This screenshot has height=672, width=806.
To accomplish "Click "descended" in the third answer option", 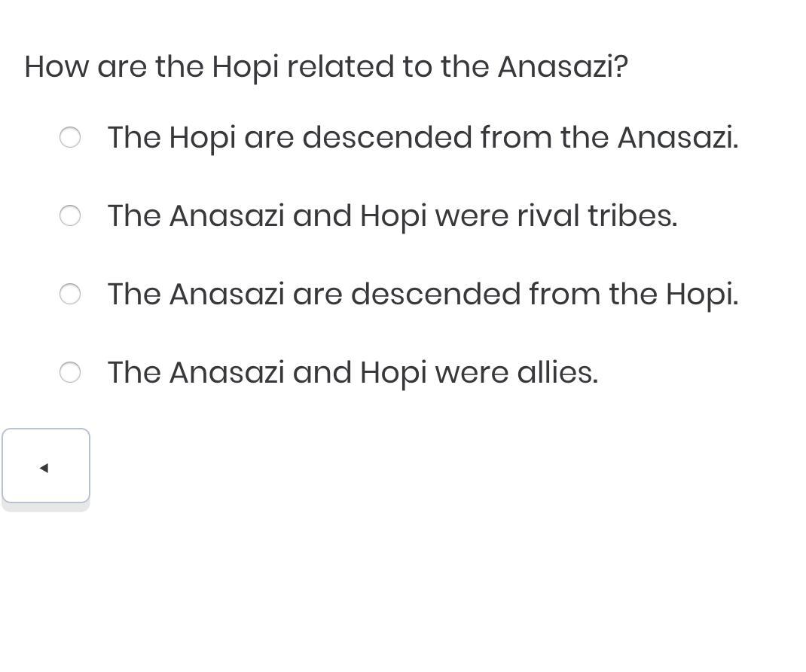I will coord(435,295).
